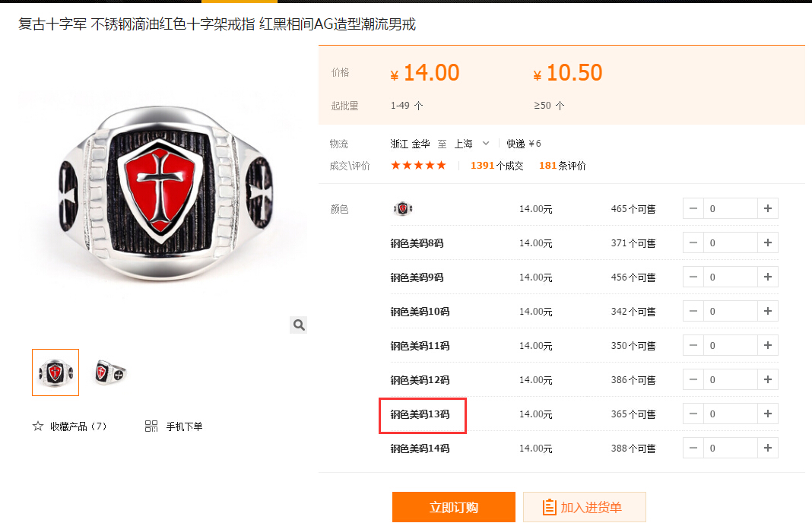Click the 立即订购 order button
The image size is (812, 523).
click(x=454, y=507)
